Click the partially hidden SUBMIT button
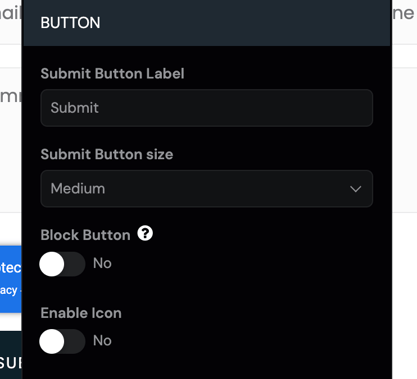Screen dimensions: 417x379 point(11,355)
